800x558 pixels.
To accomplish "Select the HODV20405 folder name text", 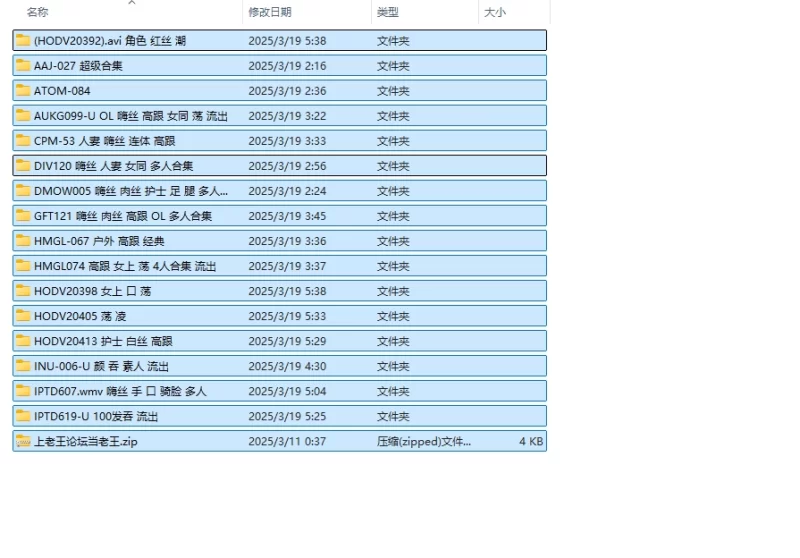I will pyautogui.click(x=80, y=316).
